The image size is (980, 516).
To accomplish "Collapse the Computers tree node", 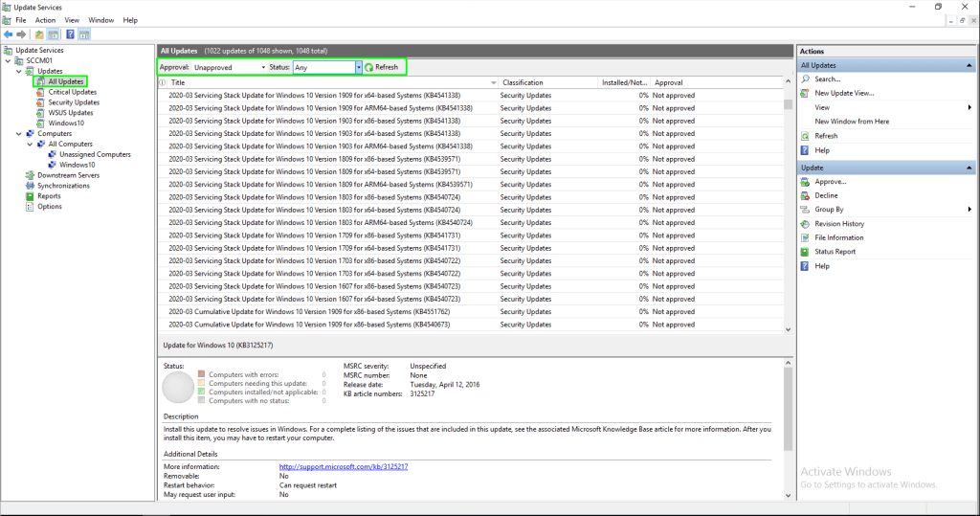I will [19, 134].
